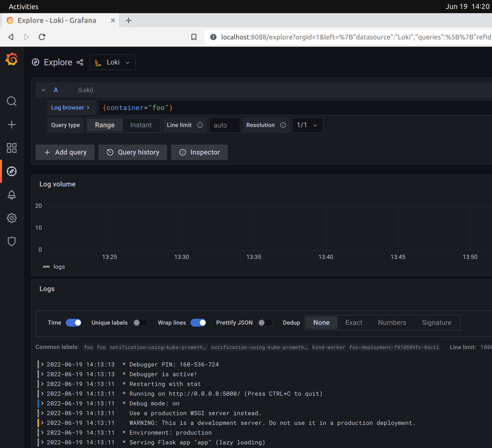Open the Server Admin shield icon

click(11, 241)
